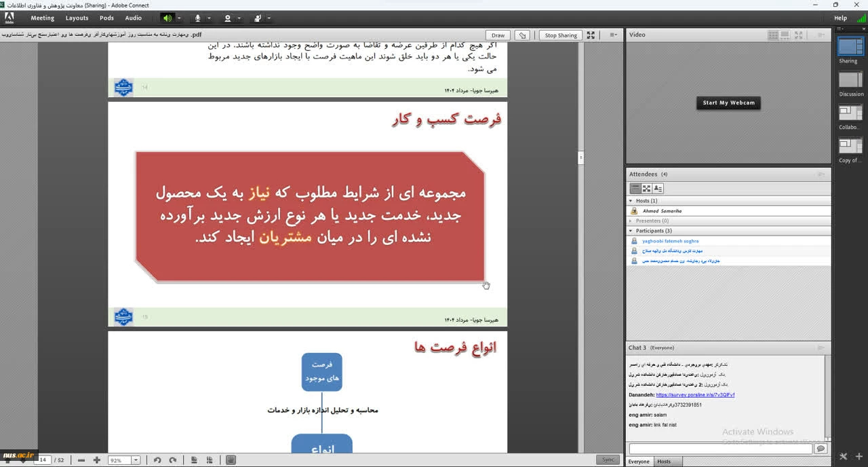Screen dimensions: 868x467
Task: Click the Stop Sharing button
Action: tap(561, 35)
